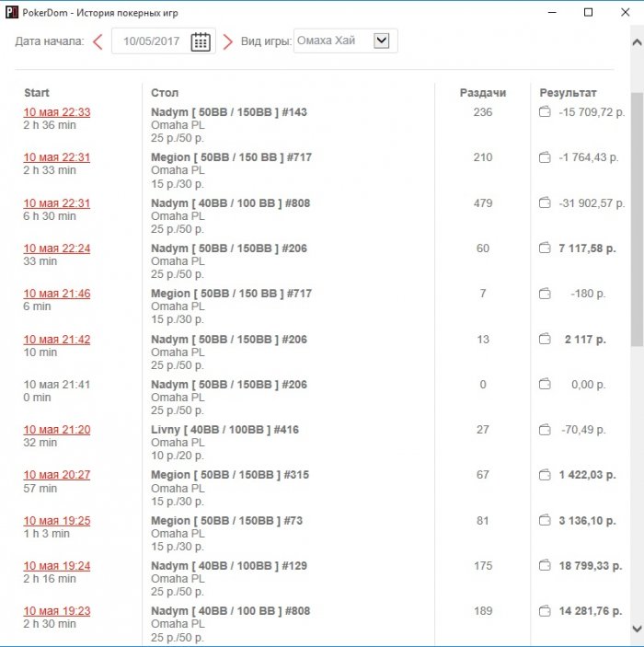Image resolution: width=644 pixels, height=647 pixels.
Task: Open session link 10 мая 22:33
Action: (57, 112)
